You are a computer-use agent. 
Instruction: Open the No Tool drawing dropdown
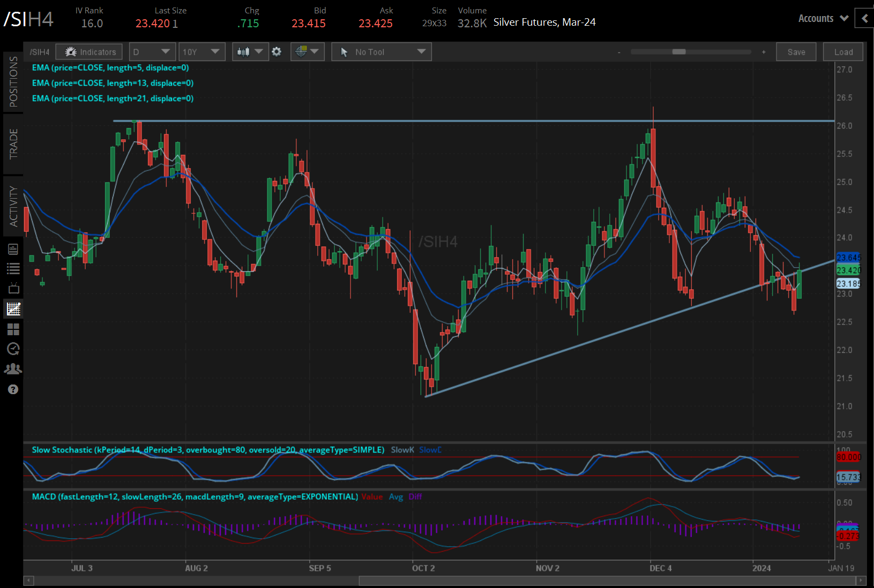(x=381, y=52)
